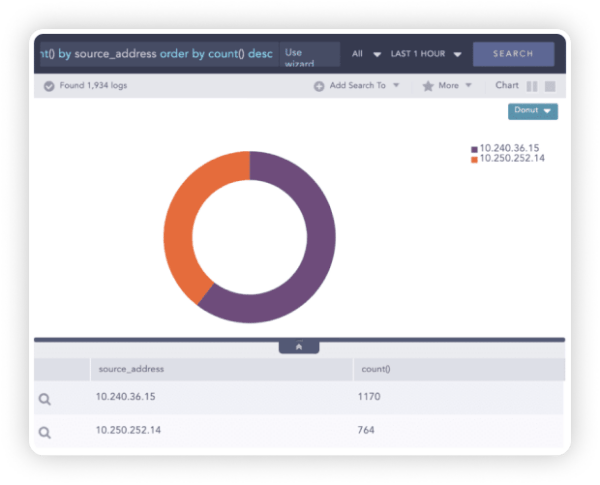Click legend label 10.250.252.14
This screenshot has width=600, height=485.
tap(512, 158)
